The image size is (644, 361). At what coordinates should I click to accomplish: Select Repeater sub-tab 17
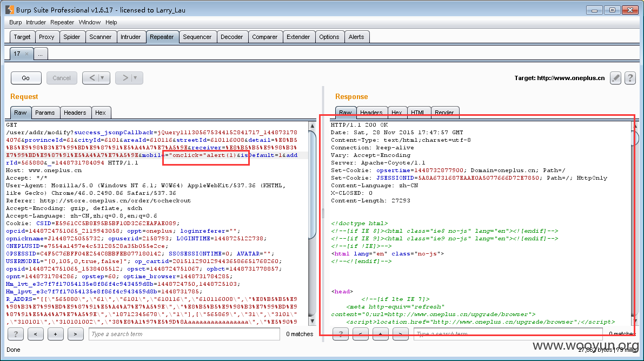(17, 54)
